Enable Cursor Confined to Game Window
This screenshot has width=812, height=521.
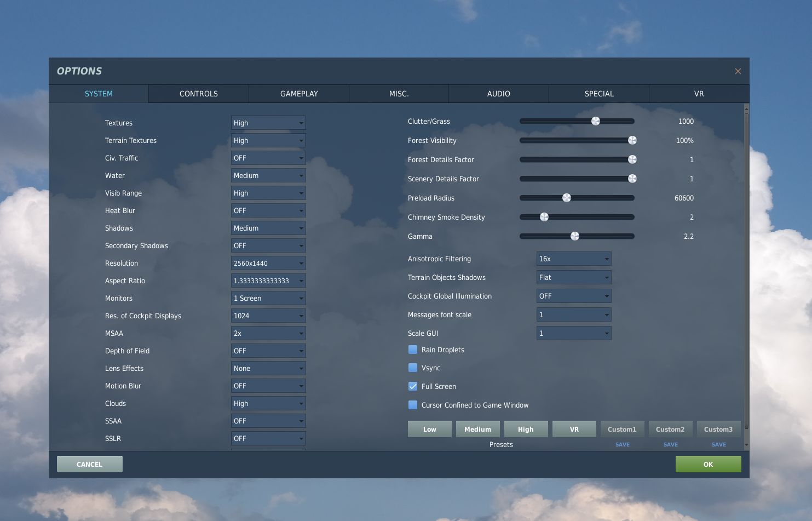coord(413,405)
